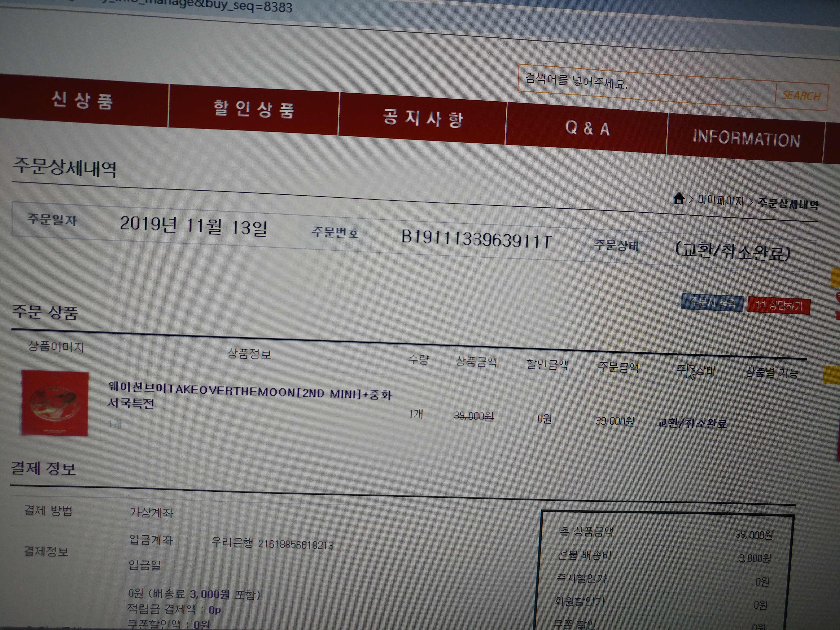Click the lower yellow floating side banner
The image size is (840, 630).
[x=832, y=375]
